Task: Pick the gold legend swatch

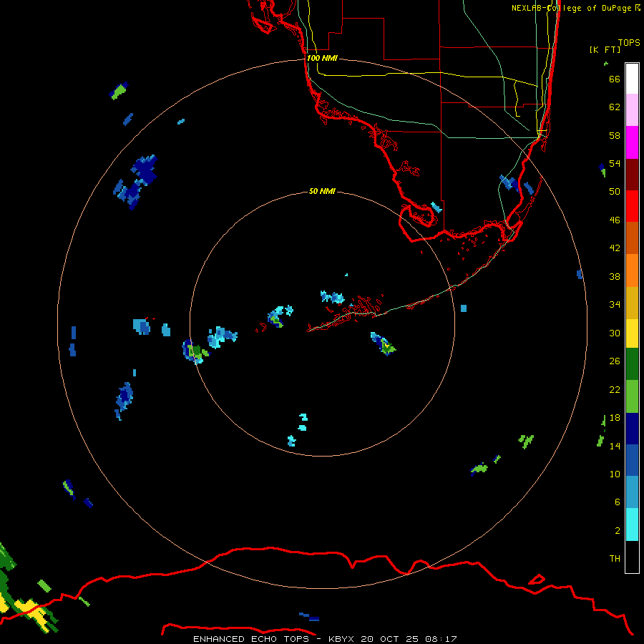Action: (x=632, y=303)
